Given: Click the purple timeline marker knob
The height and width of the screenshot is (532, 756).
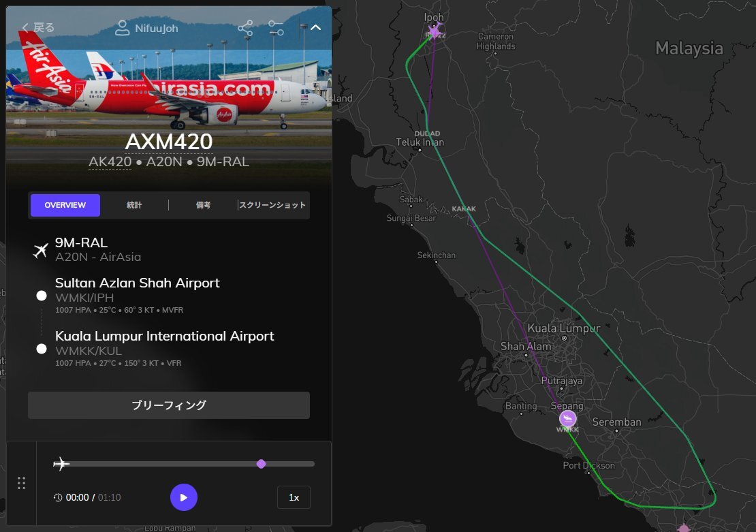Looking at the screenshot, I should point(262,464).
